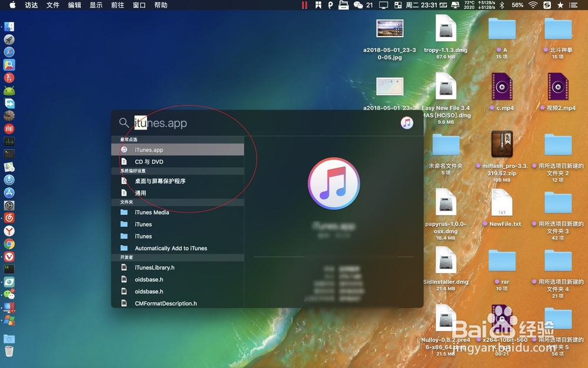Click small iTunes icon in search bar
This screenshot has height=368, width=588.
pyautogui.click(x=407, y=123)
